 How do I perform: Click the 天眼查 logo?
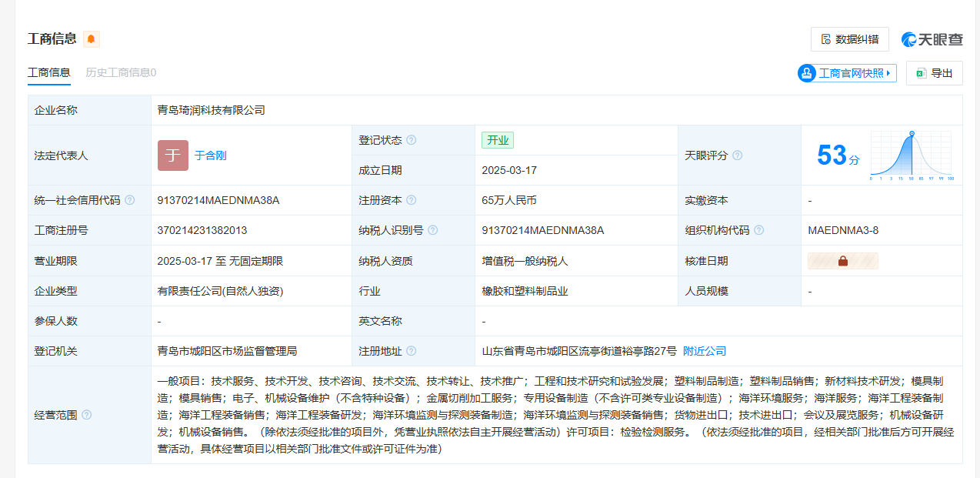click(x=932, y=39)
